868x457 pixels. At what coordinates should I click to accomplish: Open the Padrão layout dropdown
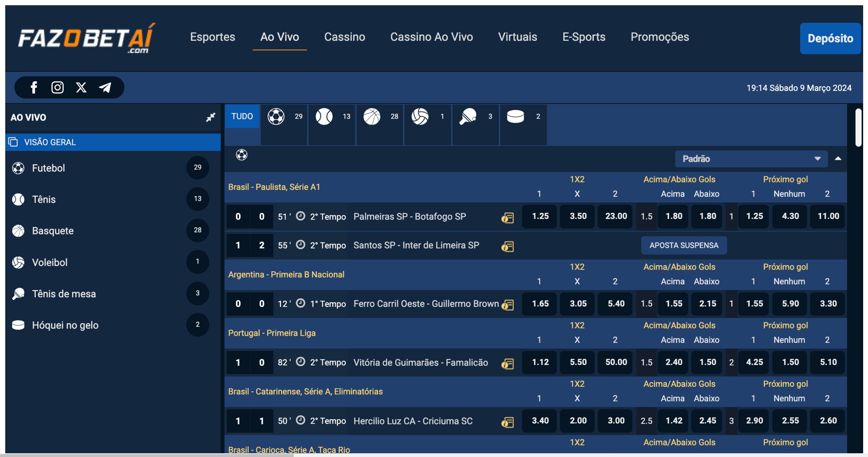click(751, 159)
